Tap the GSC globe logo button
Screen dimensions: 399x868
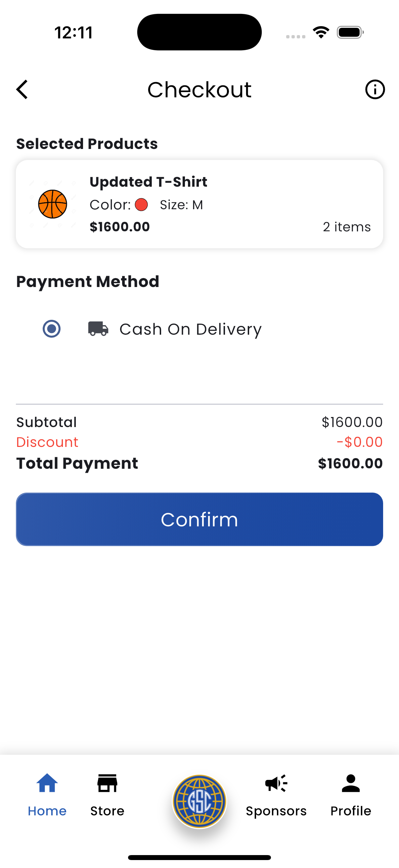pos(199,801)
